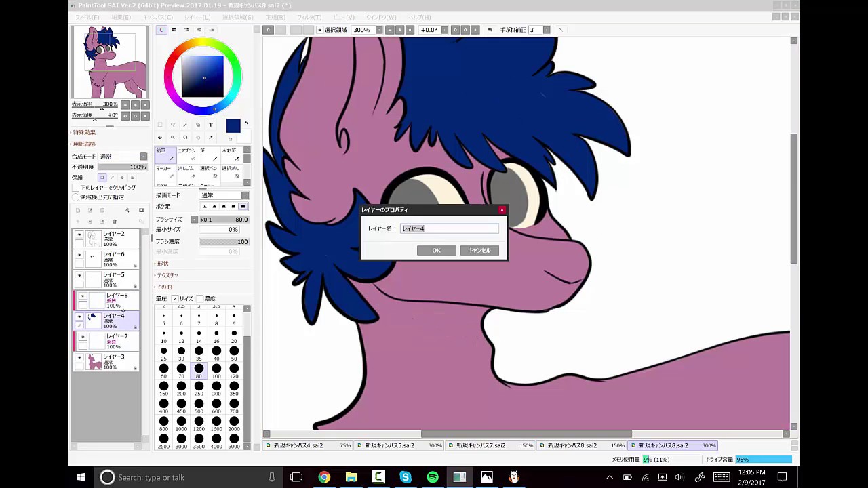Image resolution: width=868 pixels, height=488 pixels.
Task: Pick the 80 brush size preset
Action: click(199, 371)
